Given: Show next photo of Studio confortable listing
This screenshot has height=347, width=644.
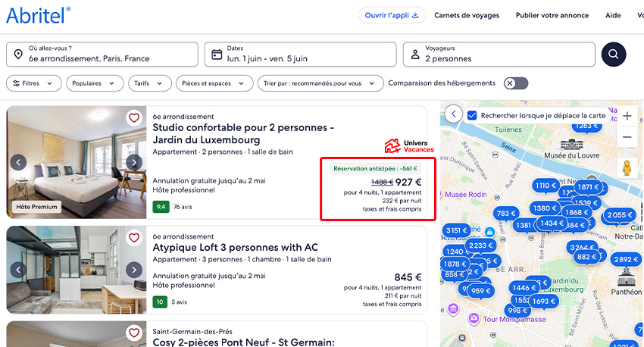Looking at the screenshot, I should point(134,162).
